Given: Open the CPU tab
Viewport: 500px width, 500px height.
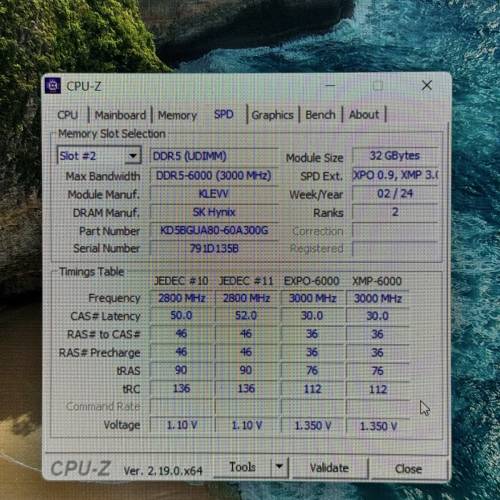Looking at the screenshot, I should [x=68, y=115].
